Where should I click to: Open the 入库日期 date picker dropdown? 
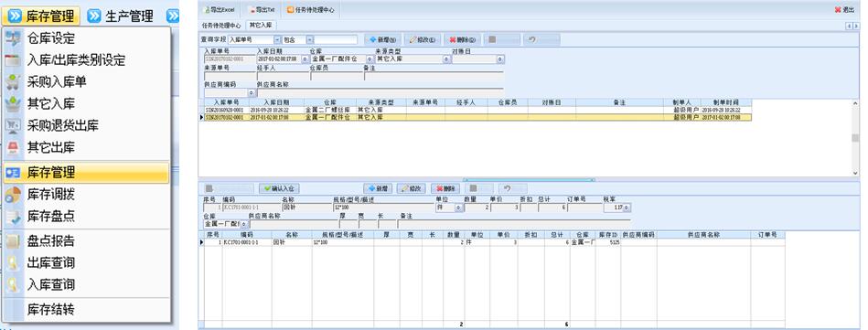(x=304, y=59)
